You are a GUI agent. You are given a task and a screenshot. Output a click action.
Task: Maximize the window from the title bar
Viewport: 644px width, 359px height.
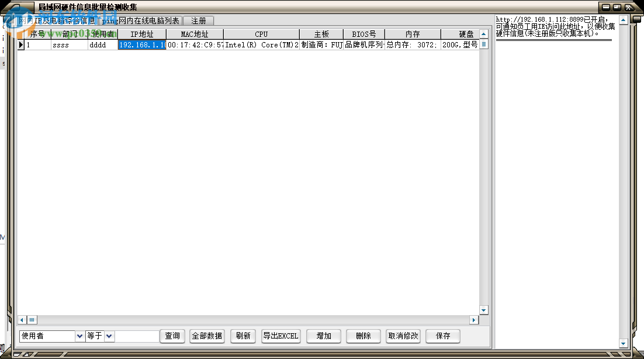click(617, 7)
